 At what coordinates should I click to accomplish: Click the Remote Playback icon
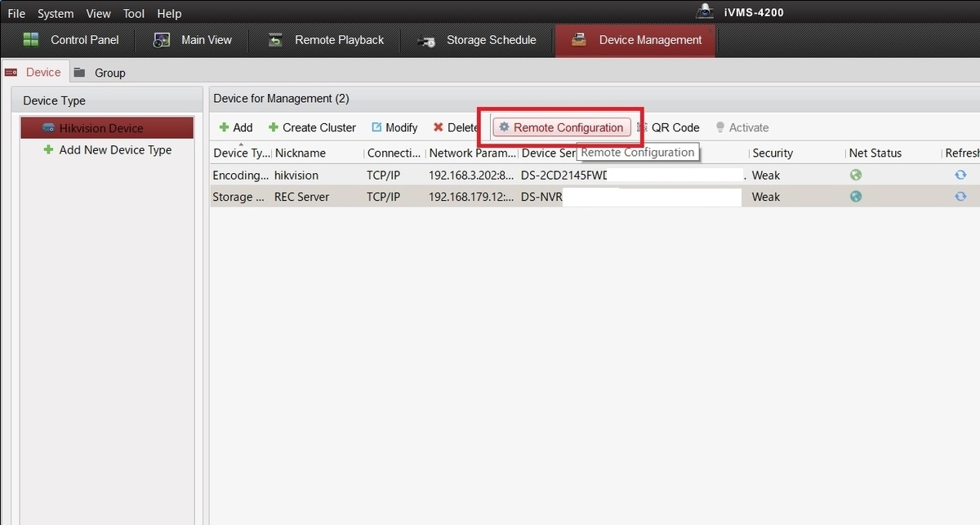pyautogui.click(x=275, y=40)
